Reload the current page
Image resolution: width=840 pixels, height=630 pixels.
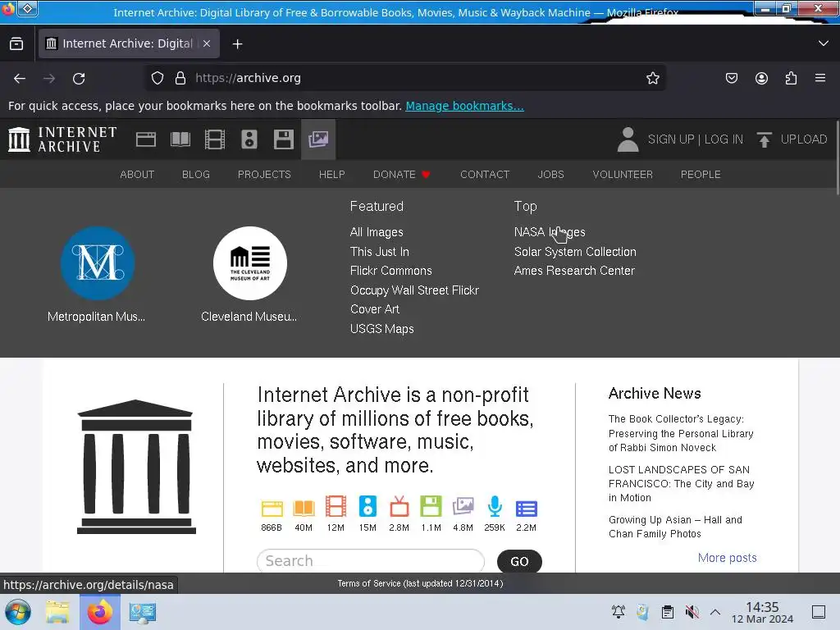[79, 78]
